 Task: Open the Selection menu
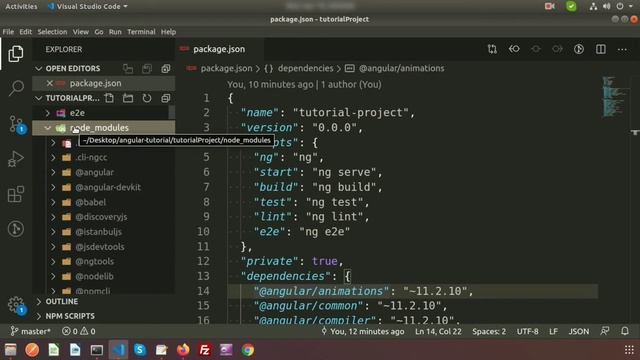click(52, 32)
